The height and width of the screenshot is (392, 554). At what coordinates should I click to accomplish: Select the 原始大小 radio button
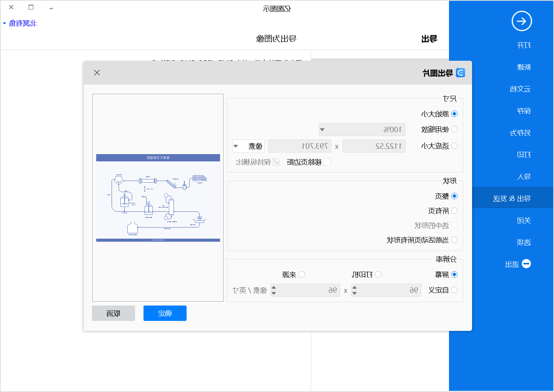[454, 114]
